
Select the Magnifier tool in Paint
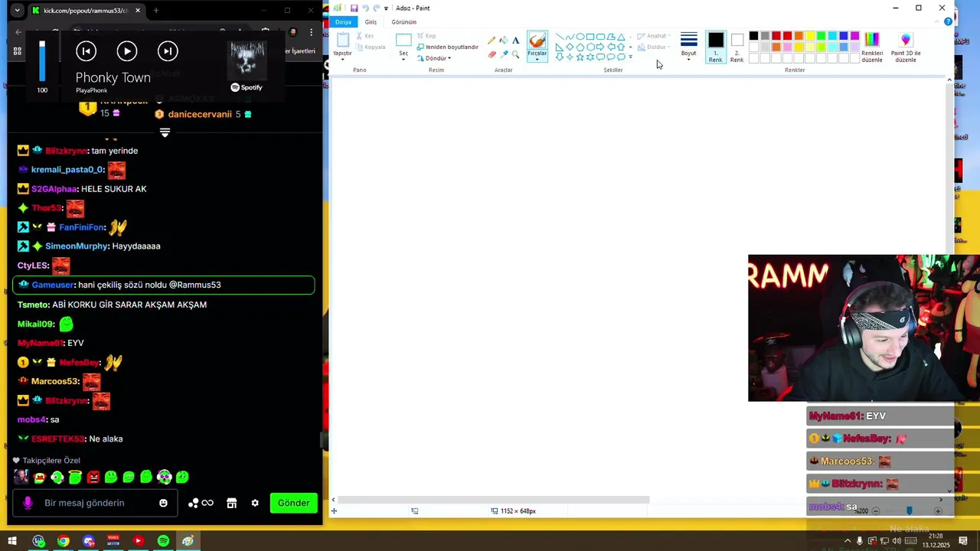pos(515,54)
